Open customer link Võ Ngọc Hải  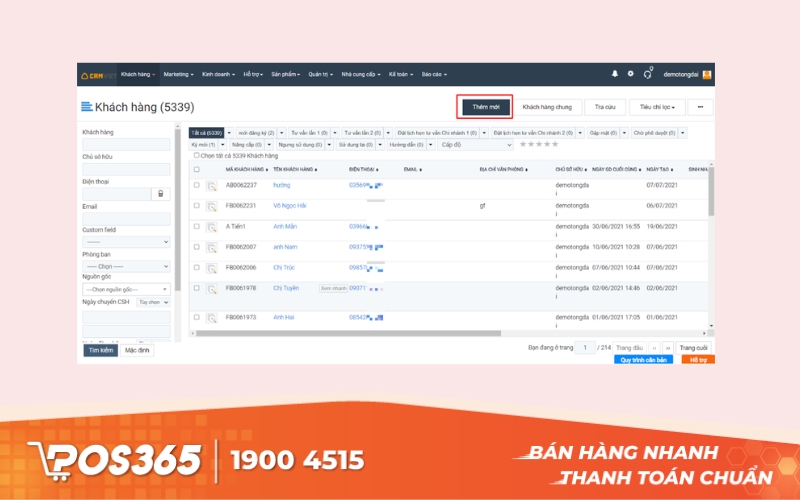point(290,206)
